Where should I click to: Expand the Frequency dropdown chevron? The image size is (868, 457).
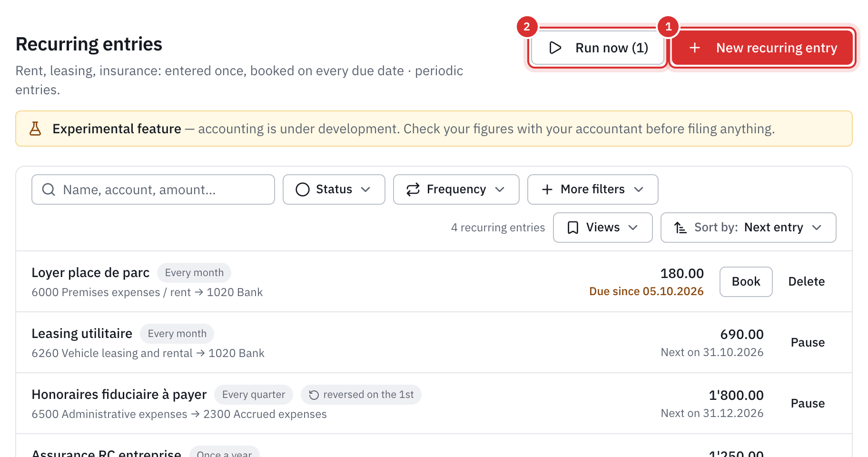click(x=500, y=189)
